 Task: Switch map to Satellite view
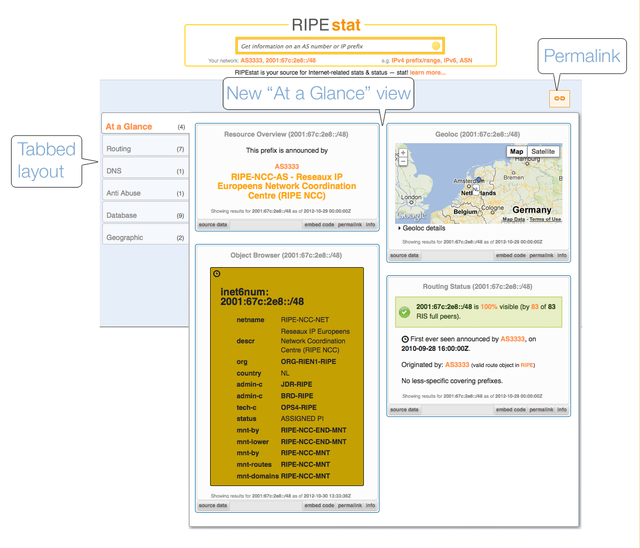pos(543,151)
